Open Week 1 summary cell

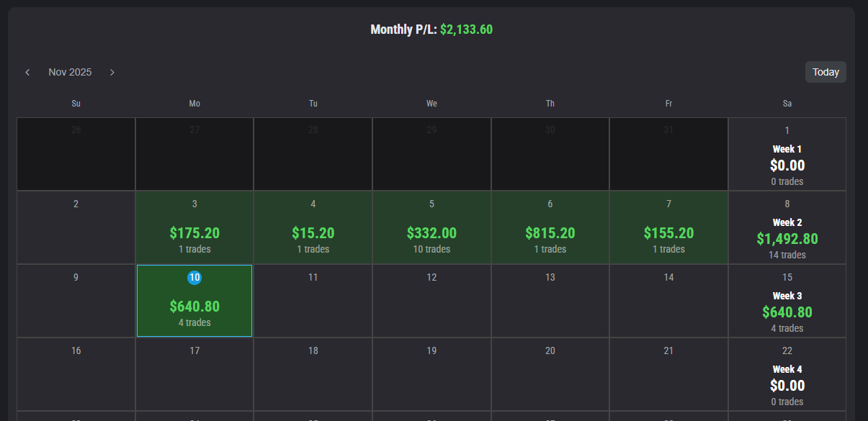[787, 155]
